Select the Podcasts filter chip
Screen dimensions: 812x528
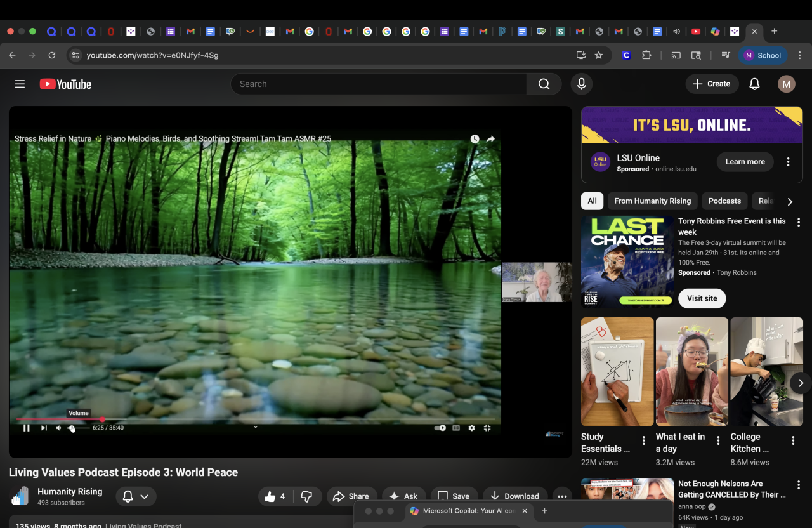(x=724, y=201)
